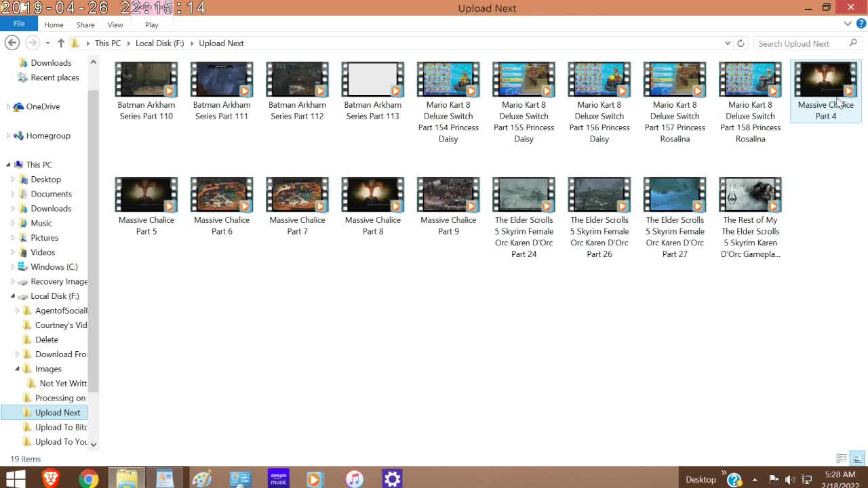Expand the OneDrive tree node
The image size is (868, 488).
[x=8, y=106]
